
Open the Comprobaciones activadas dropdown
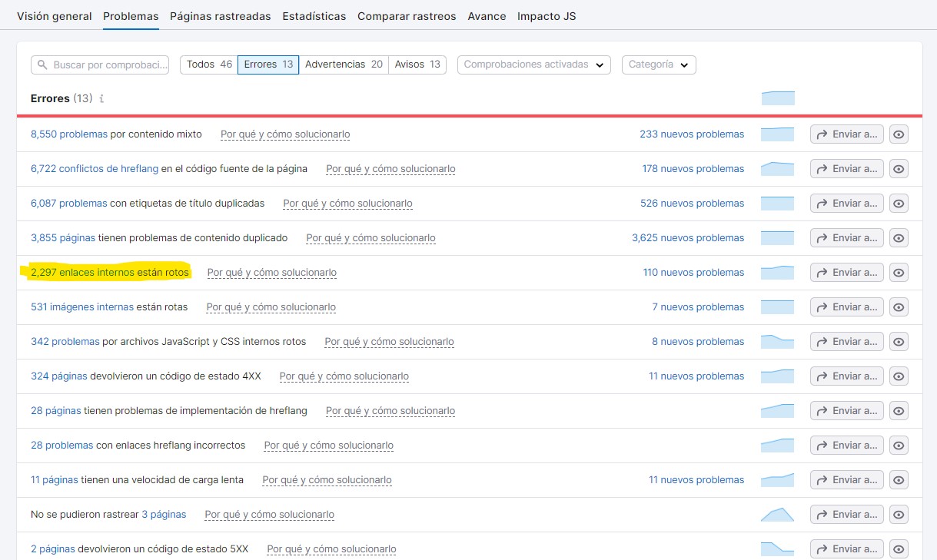coord(533,65)
